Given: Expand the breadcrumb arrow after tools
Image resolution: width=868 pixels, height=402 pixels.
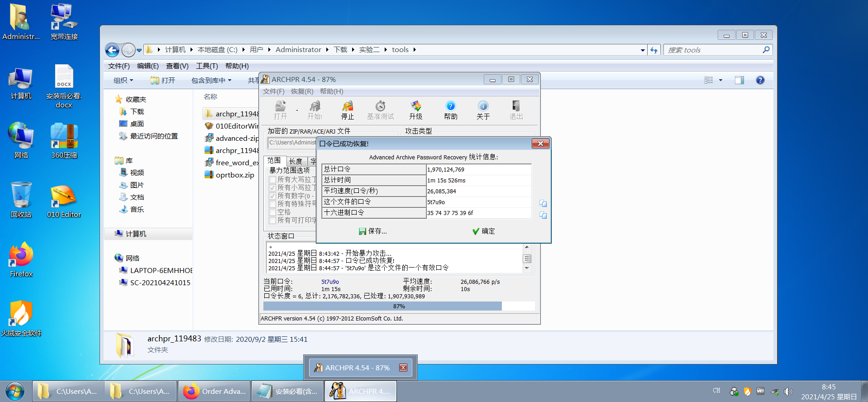Looking at the screenshot, I should click(415, 50).
